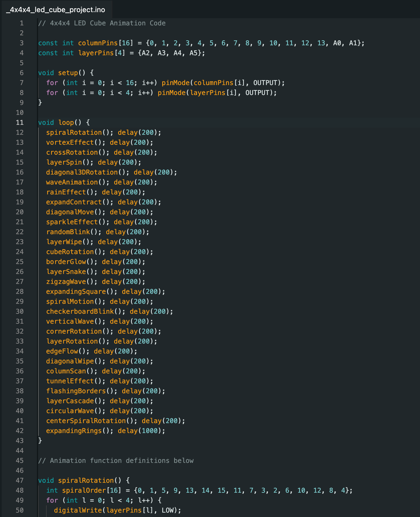420x517 pixels.
Task: Click 'setup' in the void setup() line
Action: [x=68, y=73]
